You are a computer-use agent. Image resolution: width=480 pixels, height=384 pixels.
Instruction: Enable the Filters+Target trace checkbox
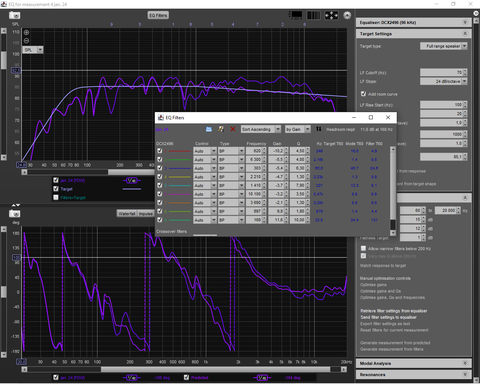[x=56, y=197]
